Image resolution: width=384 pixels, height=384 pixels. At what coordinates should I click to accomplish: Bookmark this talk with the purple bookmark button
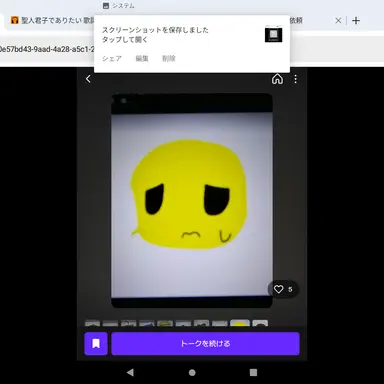[96, 343]
